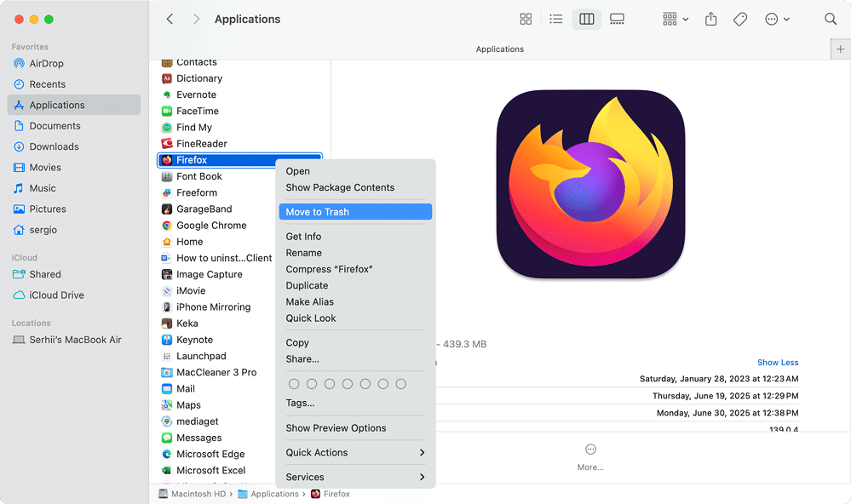The width and height of the screenshot is (851, 504).
Task: Open the Group By options dropdown
Action: click(676, 19)
